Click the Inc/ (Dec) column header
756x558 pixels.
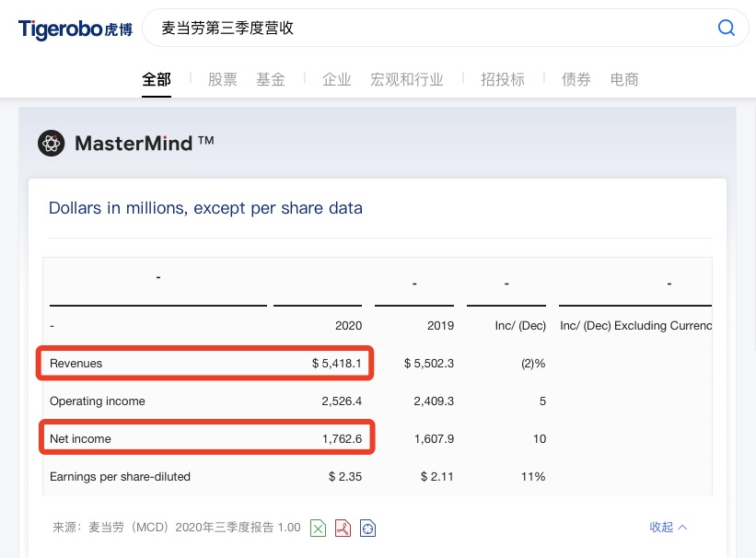520,326
